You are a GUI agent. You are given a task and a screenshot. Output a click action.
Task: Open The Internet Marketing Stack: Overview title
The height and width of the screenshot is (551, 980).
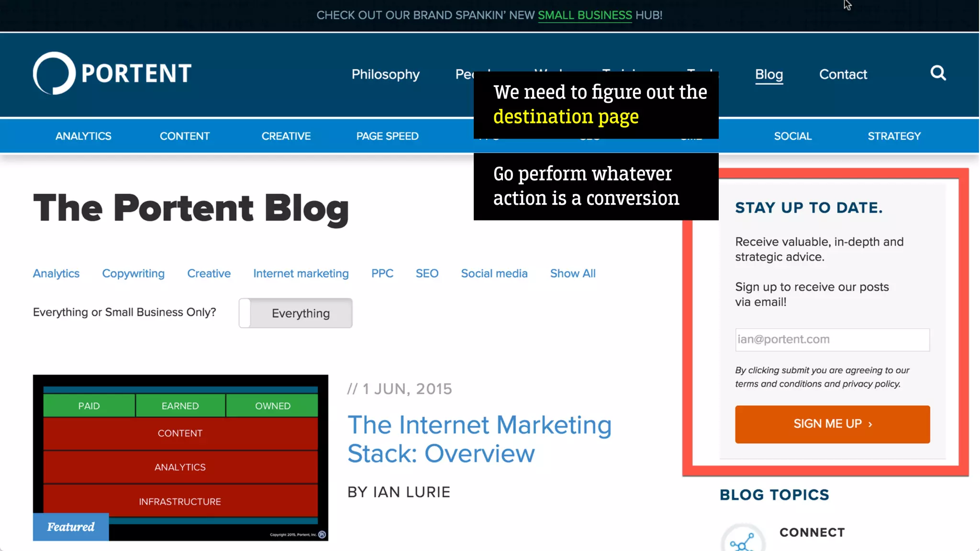coord(479,439)
